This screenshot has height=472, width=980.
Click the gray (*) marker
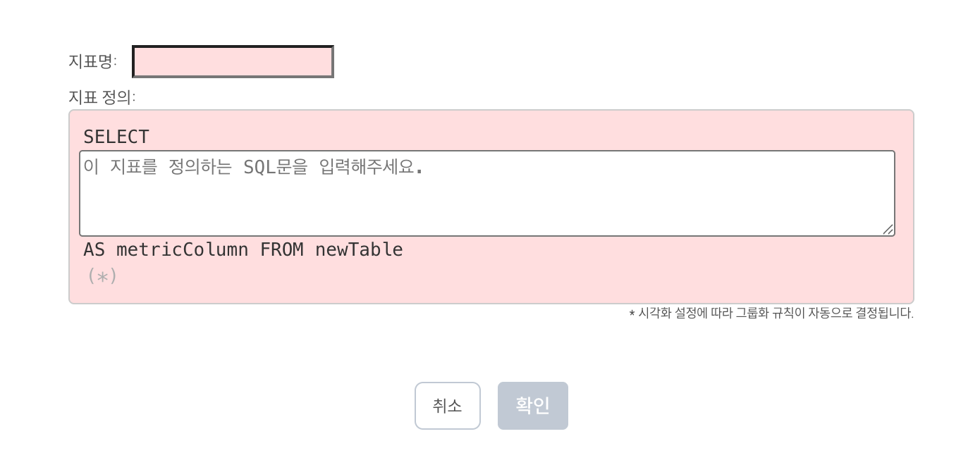[102, 276]
